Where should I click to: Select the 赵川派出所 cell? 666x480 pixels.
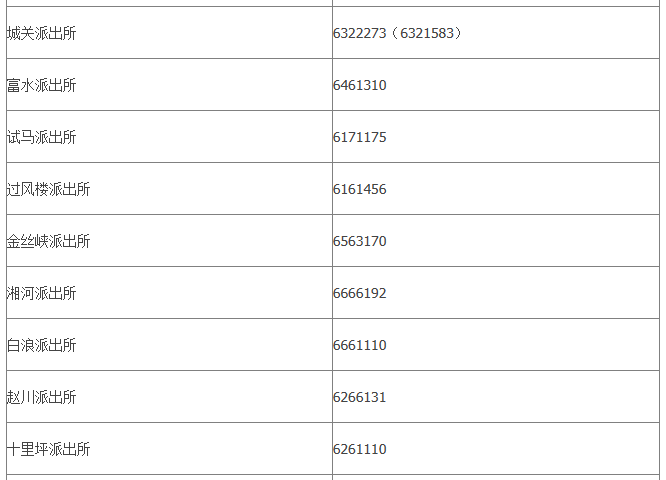pos(41,397)
